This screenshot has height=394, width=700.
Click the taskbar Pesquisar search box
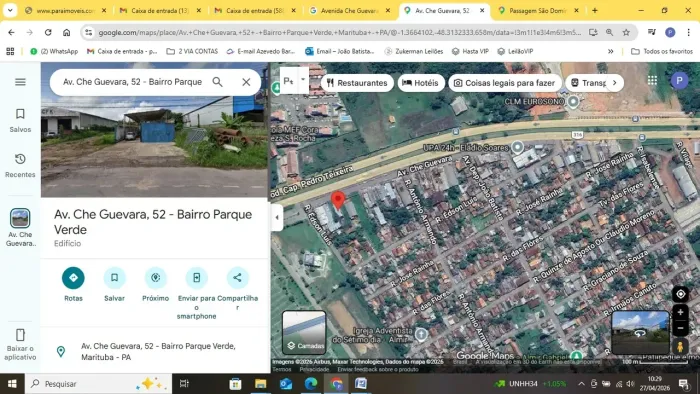(98, 384)
